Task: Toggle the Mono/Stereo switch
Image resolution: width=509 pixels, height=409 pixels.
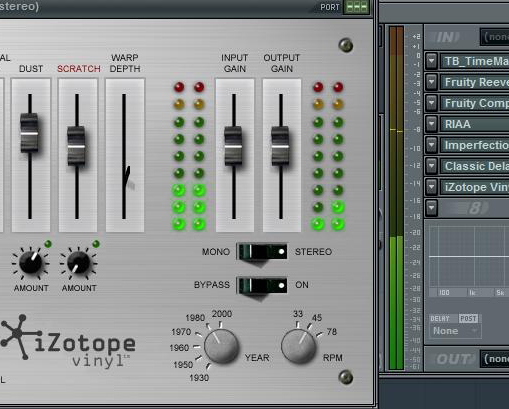Action: click(262, 251)
